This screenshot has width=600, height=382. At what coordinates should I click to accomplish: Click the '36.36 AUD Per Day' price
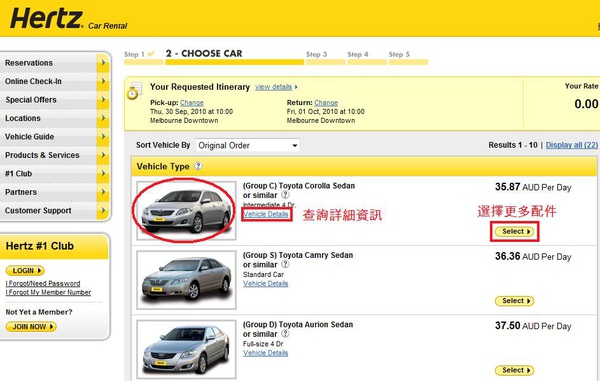tap(533, 256)
